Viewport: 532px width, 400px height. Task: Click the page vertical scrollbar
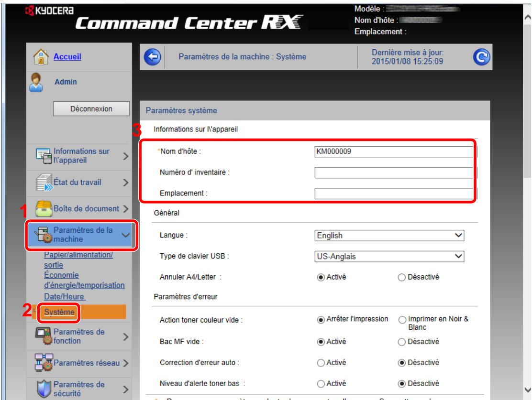pyautogui.click(x=527, y=191)
